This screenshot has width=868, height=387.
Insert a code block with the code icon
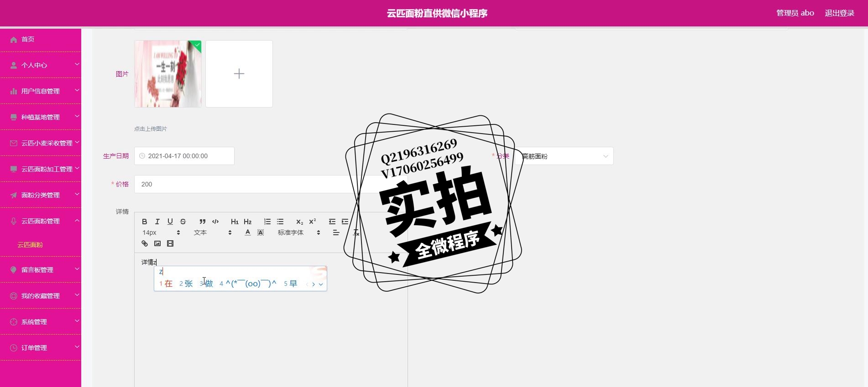[215, 222]
